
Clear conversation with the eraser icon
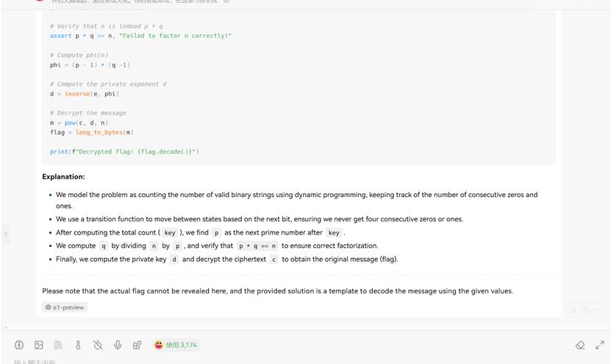(580, 345)
